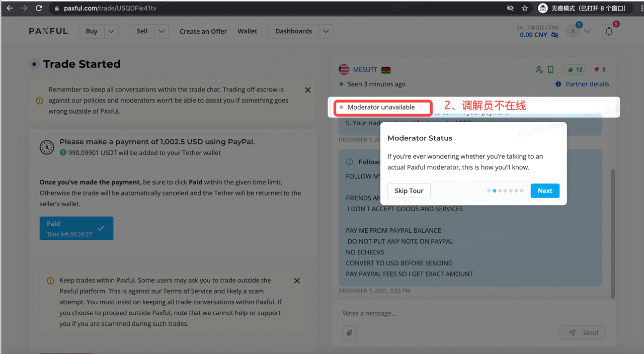644x354 pixels.
Task: Expand the Dashboards dropdown arrow
Action: click(326, 31)
